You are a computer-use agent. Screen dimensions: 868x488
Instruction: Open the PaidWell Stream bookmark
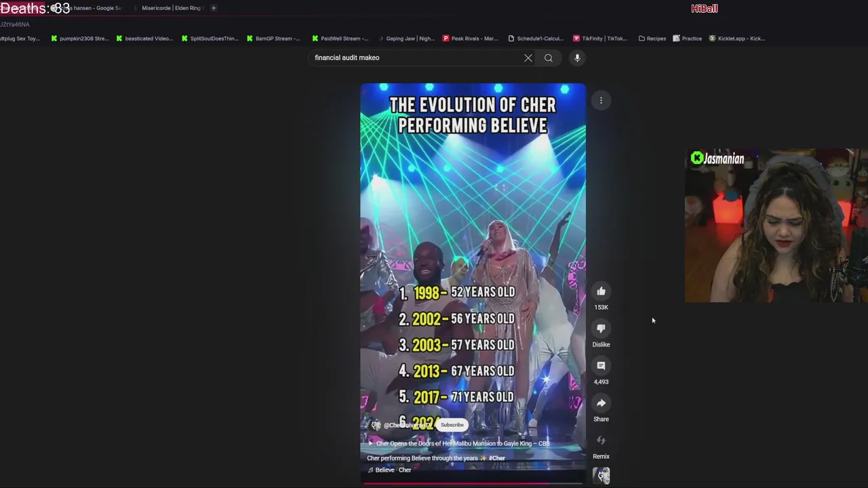tap(340, 39)
